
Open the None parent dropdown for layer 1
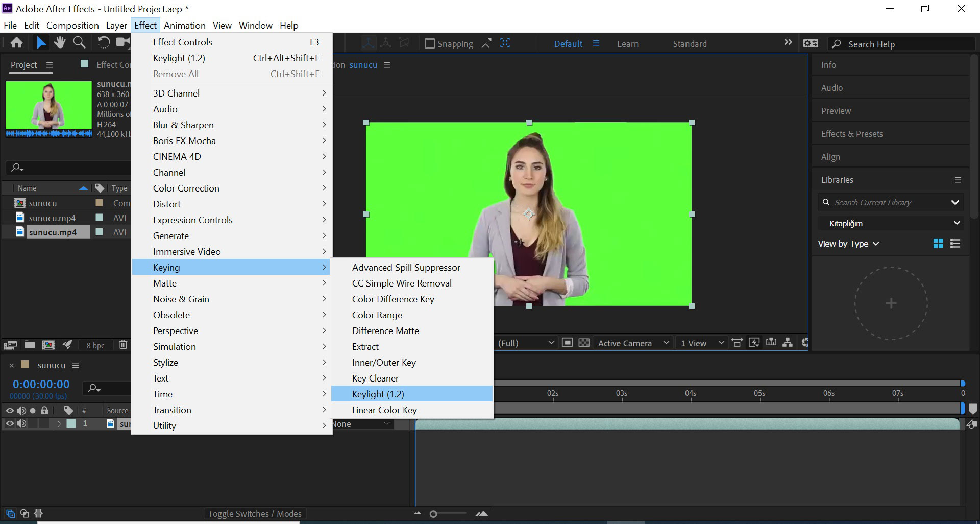coord(362,424)
